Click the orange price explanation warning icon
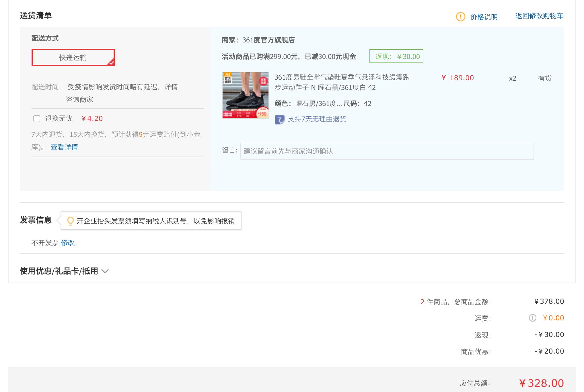This screenshot has width=584, height=392. [x=460, y=17]
